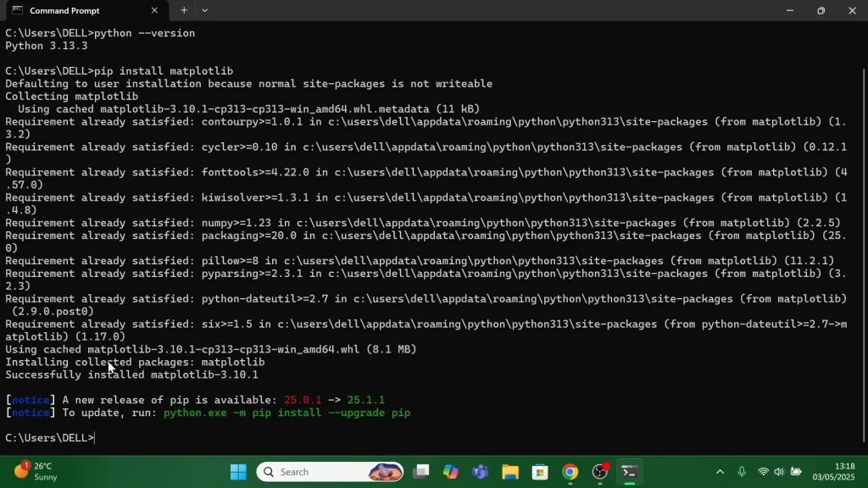Click the 'kiwisolver>=1.3.1' requirement text

coord(255,197)
